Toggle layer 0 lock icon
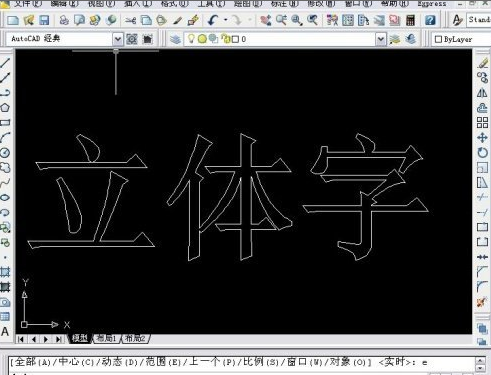491x375 pixels. pos(226,39)
